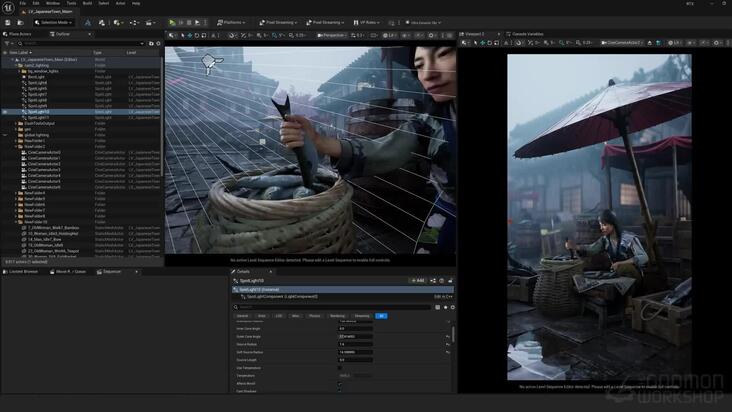Click the Edit in C++ link

[x=443, y=297]
